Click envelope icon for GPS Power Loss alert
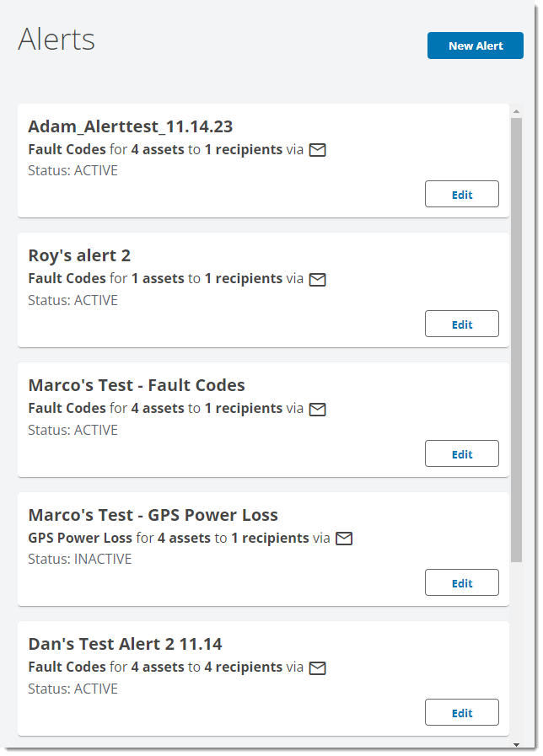 coord(344,539)
